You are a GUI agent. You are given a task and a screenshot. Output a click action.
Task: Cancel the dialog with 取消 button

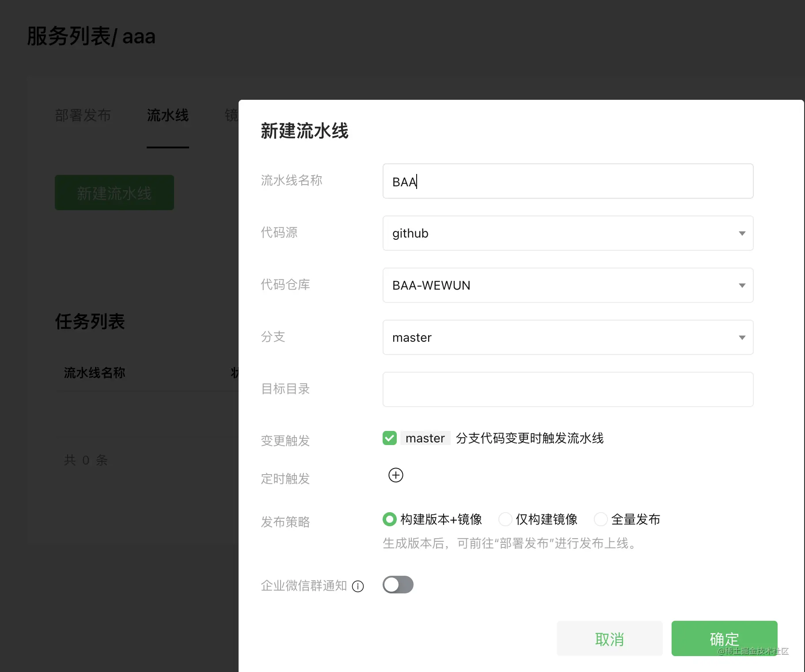(x=609, y=638)
